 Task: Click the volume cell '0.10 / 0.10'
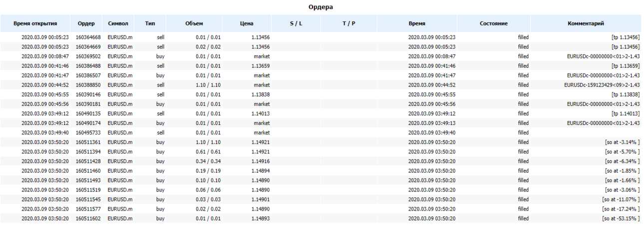click(x=208, y=180)
